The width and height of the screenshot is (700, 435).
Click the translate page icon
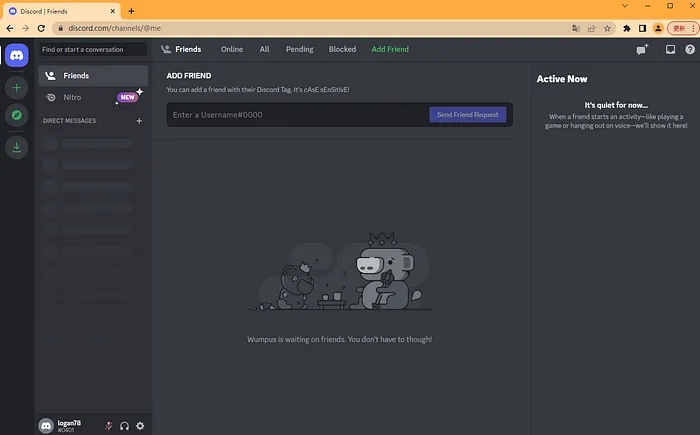click(x=576, y=28)
